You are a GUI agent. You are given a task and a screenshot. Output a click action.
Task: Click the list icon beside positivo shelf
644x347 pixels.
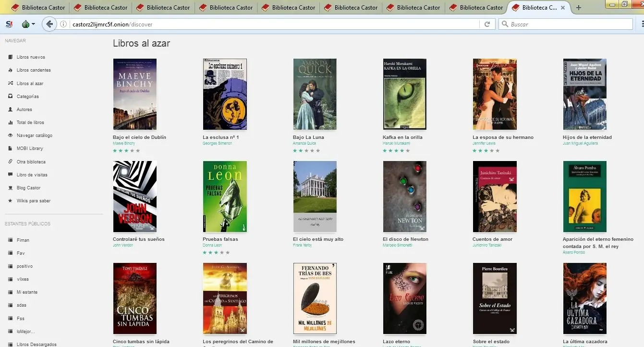point(11,266)
